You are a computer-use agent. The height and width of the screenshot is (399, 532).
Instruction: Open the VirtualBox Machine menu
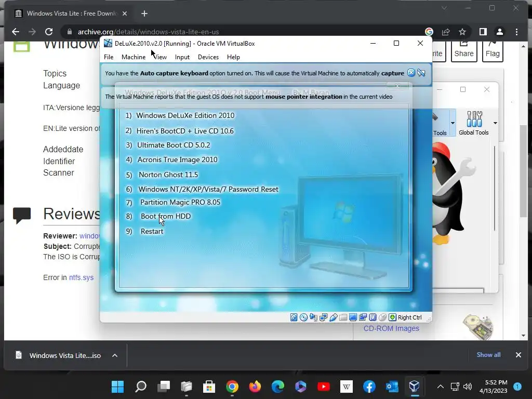pos(134,57)
